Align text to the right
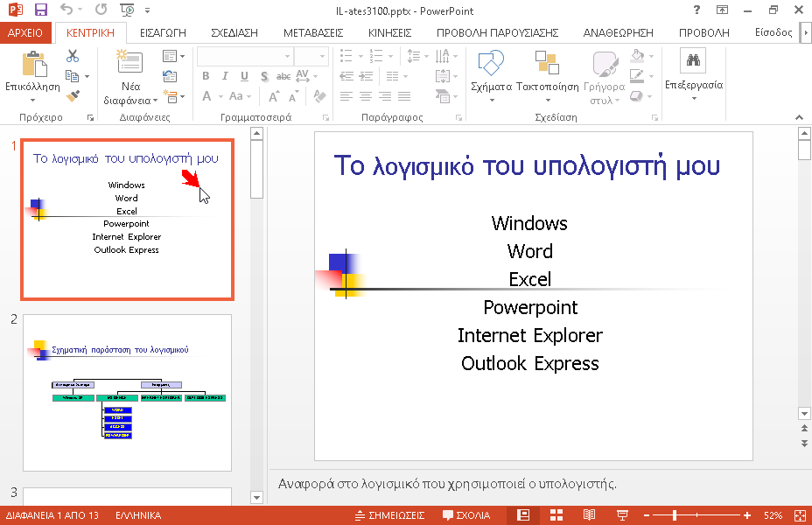Screen dimensions: 812x525 click(x=385, y=96)
